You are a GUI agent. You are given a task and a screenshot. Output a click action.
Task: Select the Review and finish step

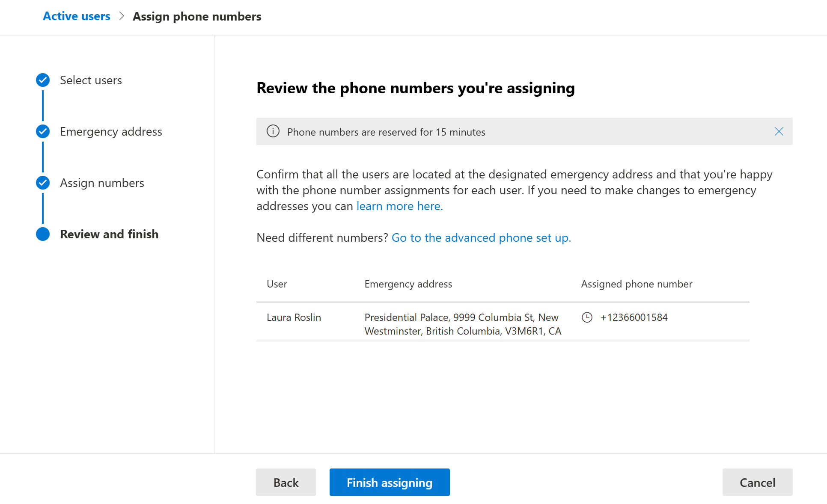coord(109,234)
